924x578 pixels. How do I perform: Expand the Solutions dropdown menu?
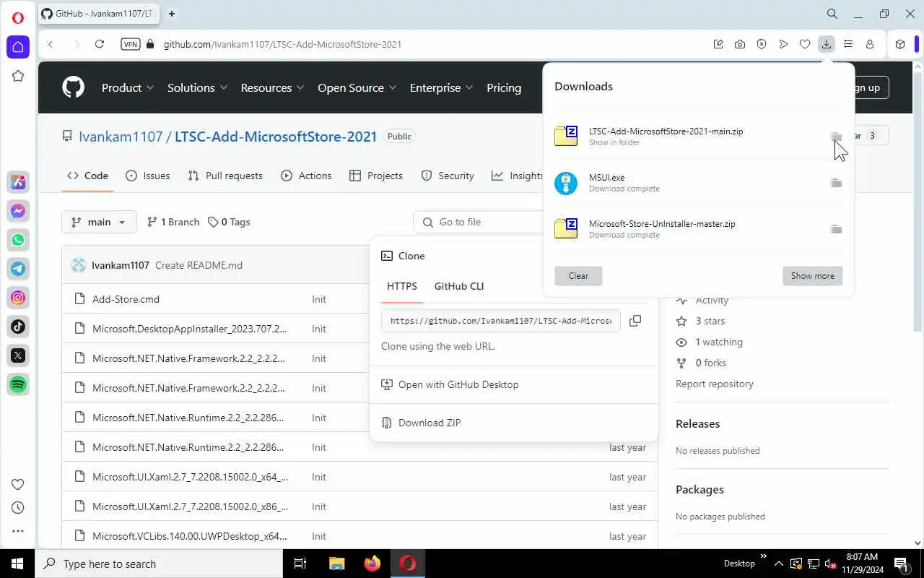tap(197, 87)
